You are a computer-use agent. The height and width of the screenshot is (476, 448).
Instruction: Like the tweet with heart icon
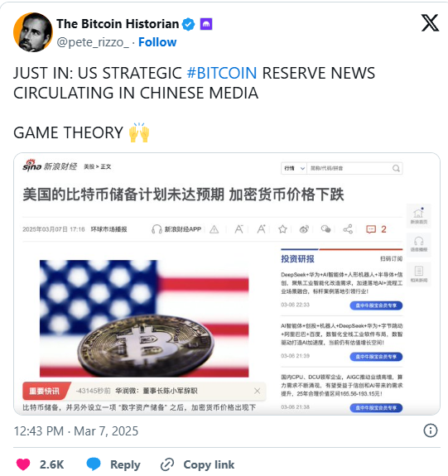(x=23, y=464)
